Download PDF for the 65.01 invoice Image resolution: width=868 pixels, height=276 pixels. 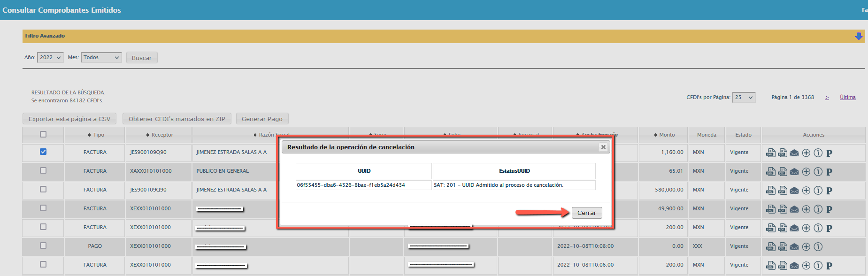(x=782, y=171)
